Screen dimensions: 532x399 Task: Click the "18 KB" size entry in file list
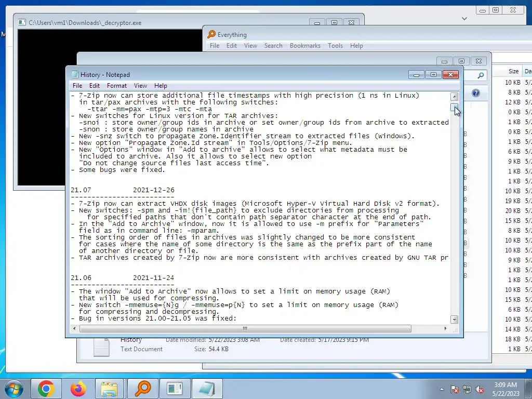point(513,339)
